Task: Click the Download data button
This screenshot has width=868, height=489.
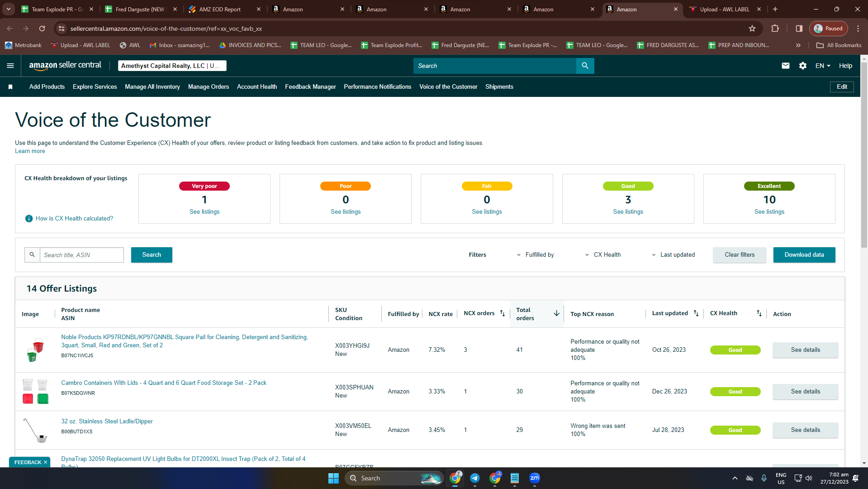Action: point(804,255)
